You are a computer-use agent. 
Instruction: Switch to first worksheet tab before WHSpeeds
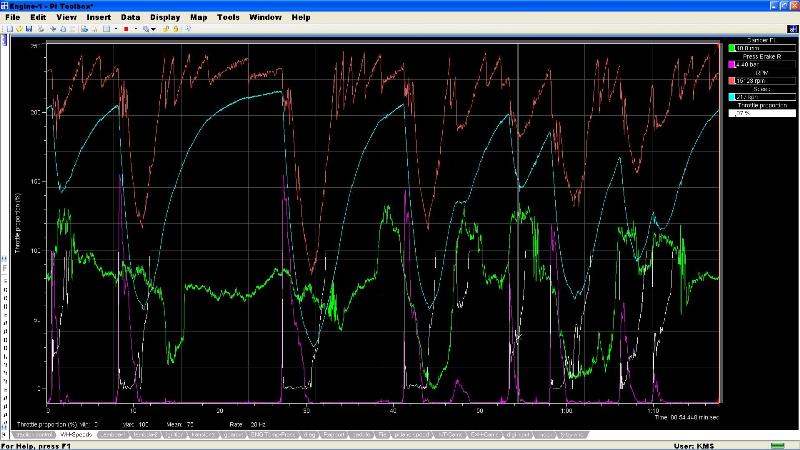(x=34, y=435)
